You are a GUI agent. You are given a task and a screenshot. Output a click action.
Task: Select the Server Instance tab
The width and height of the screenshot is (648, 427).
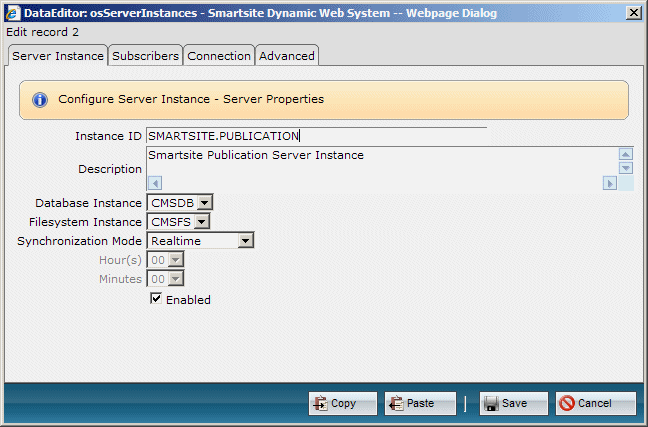pos(58,55)
